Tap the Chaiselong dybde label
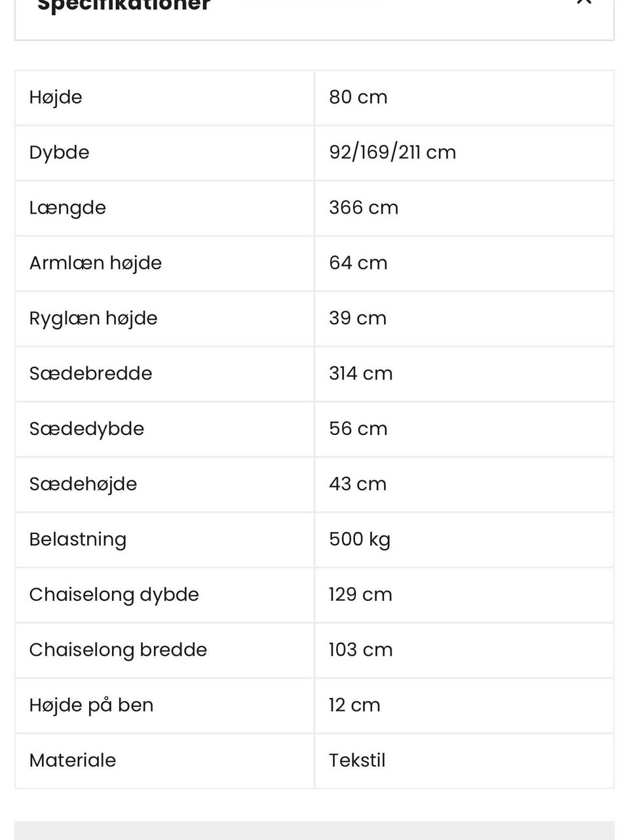This screenshot has width=629, height=840. pos(114,594)
